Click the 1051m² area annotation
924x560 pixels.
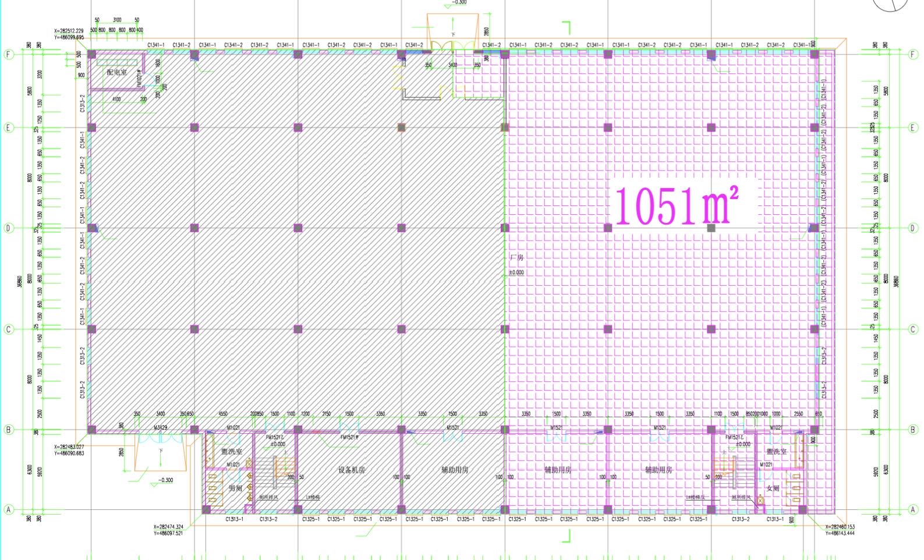[x=677, y=205]
